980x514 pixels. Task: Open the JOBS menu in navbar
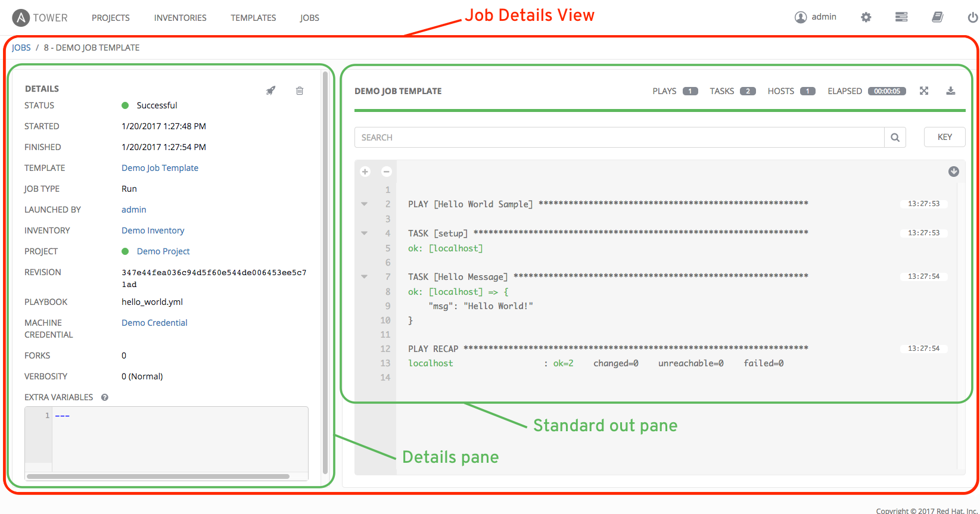pos(310,18)
